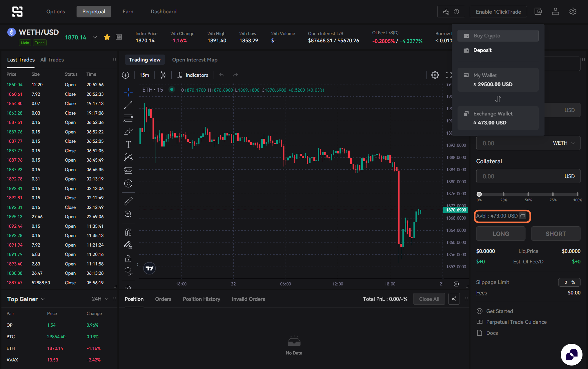
Task: Click the LONG button
Action: 501,234
